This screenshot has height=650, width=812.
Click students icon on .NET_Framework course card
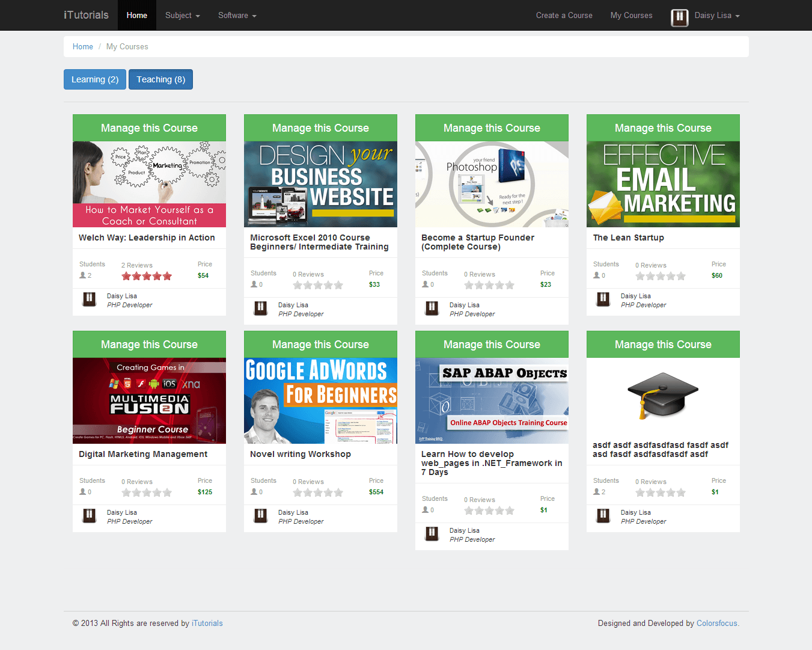coord(426,510)
